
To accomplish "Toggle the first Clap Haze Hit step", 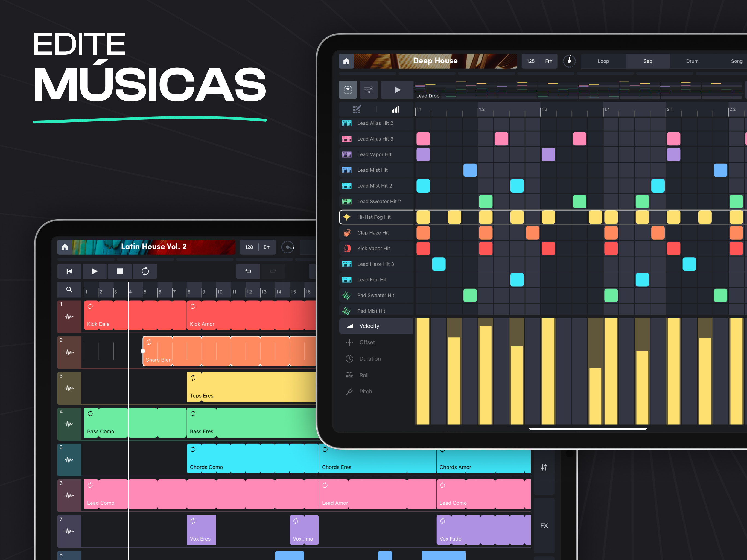I will 423,233.
